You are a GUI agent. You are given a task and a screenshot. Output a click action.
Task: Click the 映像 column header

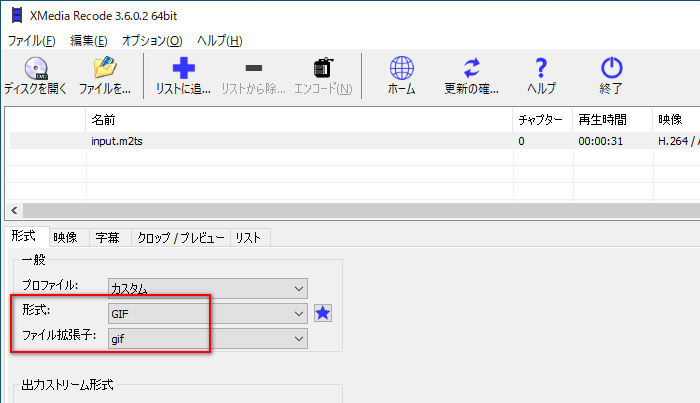click(676, 120)
